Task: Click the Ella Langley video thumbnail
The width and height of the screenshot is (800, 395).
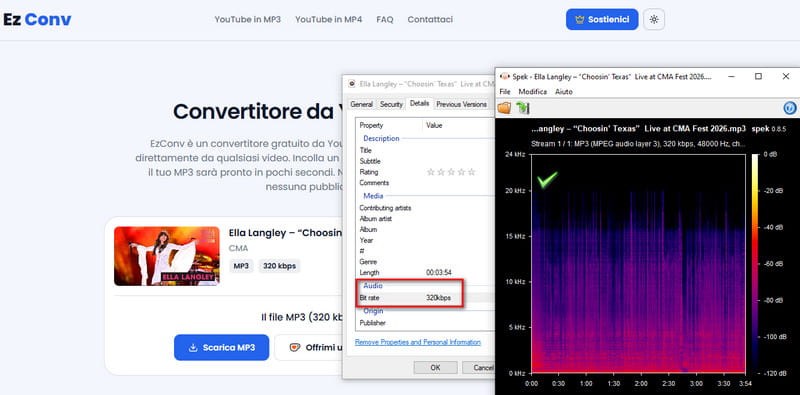Action: [x=167, y=256]
